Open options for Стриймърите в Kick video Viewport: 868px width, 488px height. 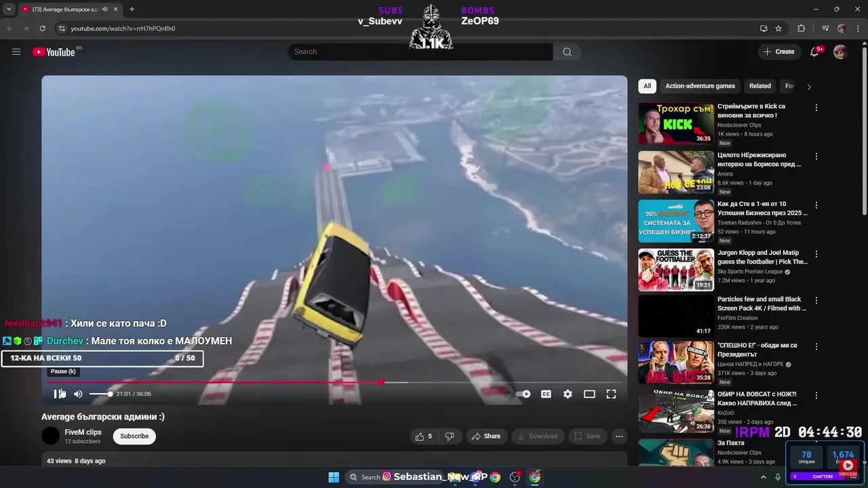(816, 108)
